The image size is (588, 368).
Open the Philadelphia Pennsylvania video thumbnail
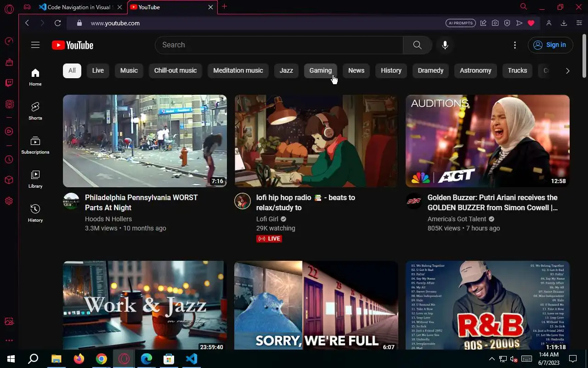[x=145, y=141]
